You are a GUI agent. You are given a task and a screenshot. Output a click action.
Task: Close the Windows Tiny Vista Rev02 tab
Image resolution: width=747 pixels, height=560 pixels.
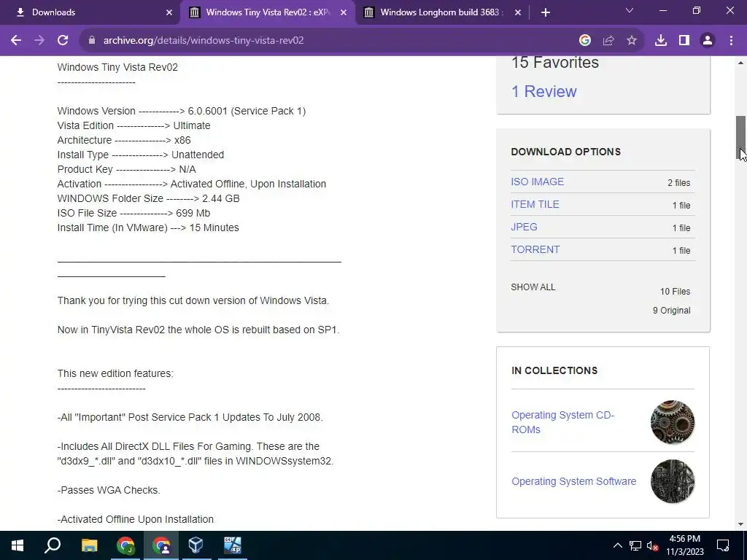(344, 12)
